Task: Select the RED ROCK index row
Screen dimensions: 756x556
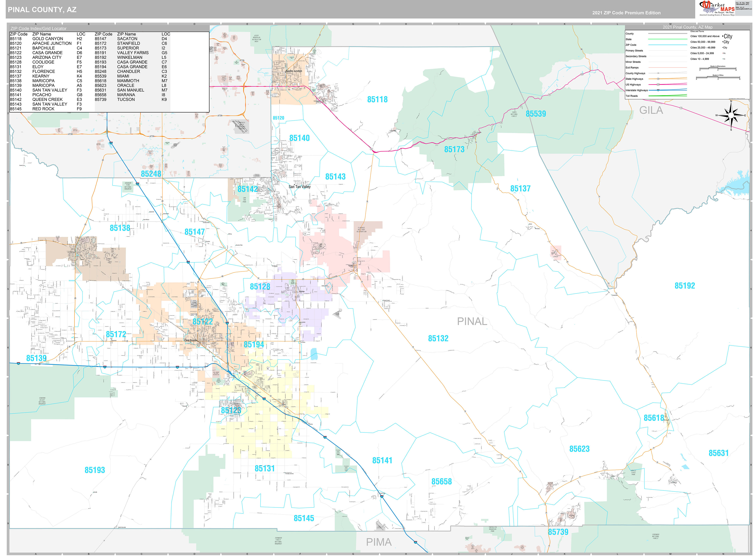Action: (46, 109)
